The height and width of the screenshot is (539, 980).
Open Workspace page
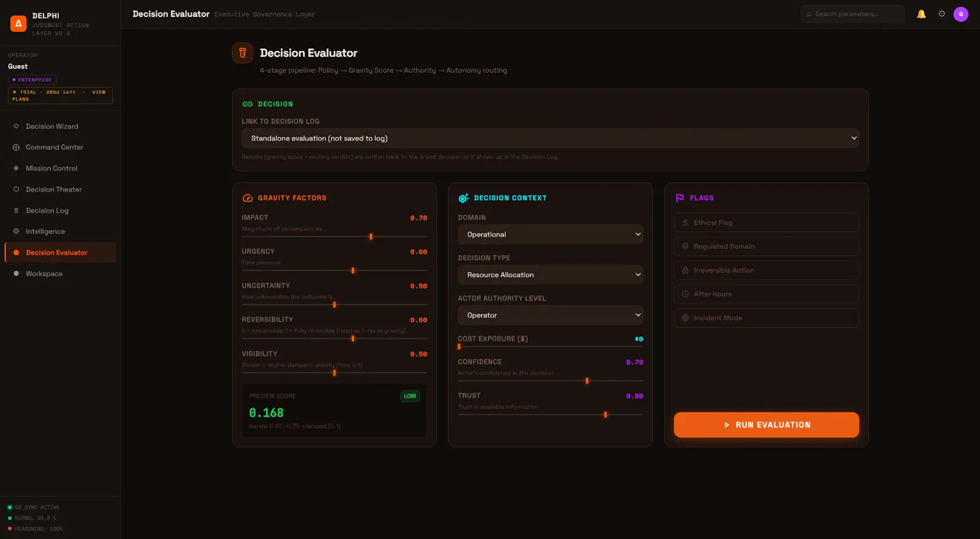(60, 273)
